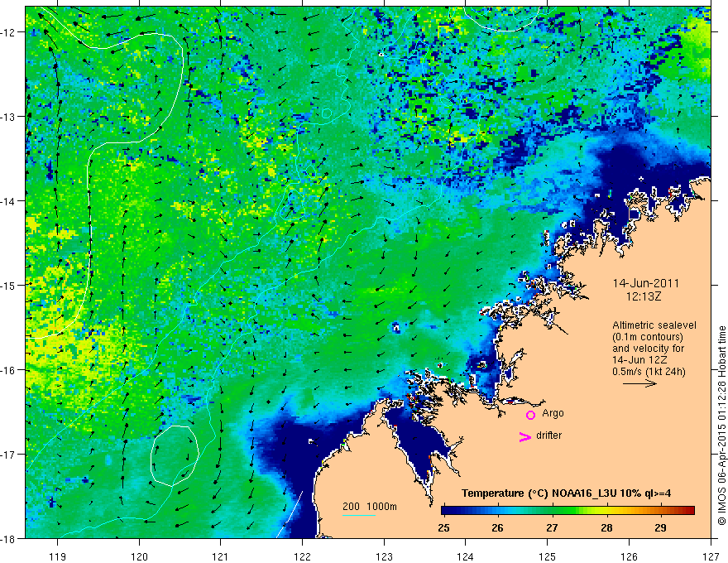The image size is (728, 563).
Task: Click the IMOS copyright timestamp text
Action: 722,426
